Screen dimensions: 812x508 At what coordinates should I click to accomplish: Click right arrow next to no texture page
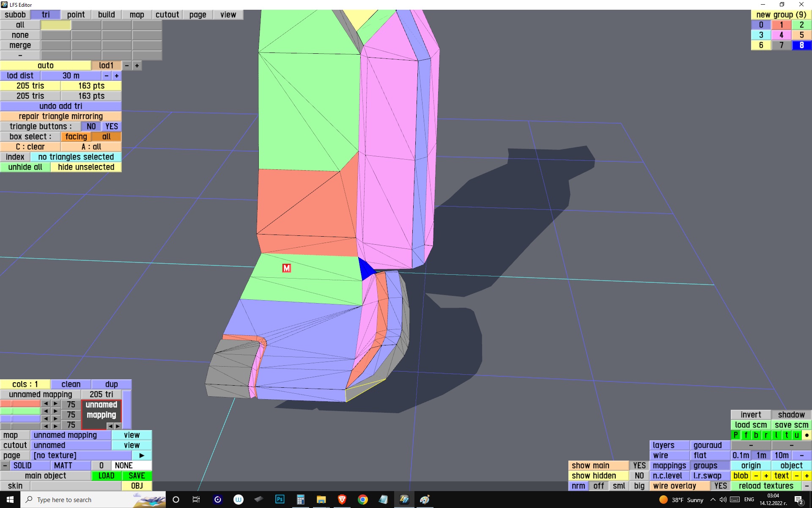(x=142, y=456)
